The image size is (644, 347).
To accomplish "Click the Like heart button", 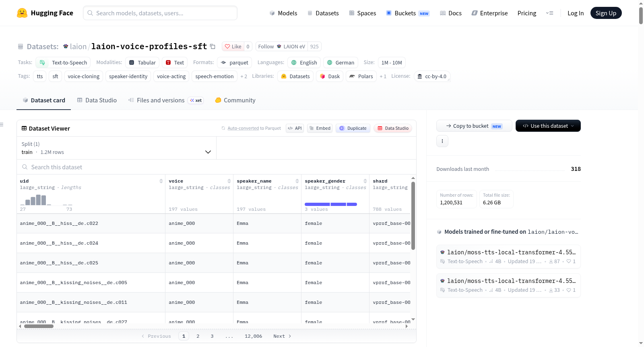I will (x=233, y=46).
